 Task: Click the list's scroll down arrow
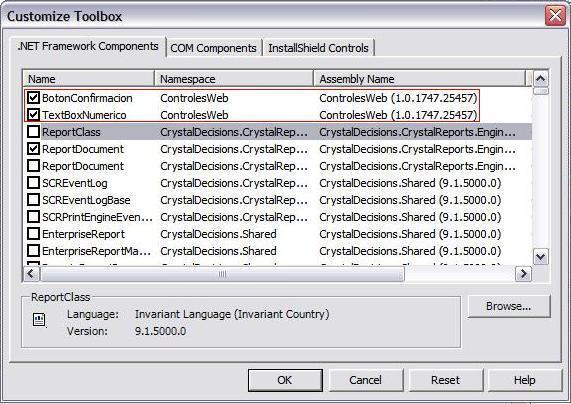(541, 257)
